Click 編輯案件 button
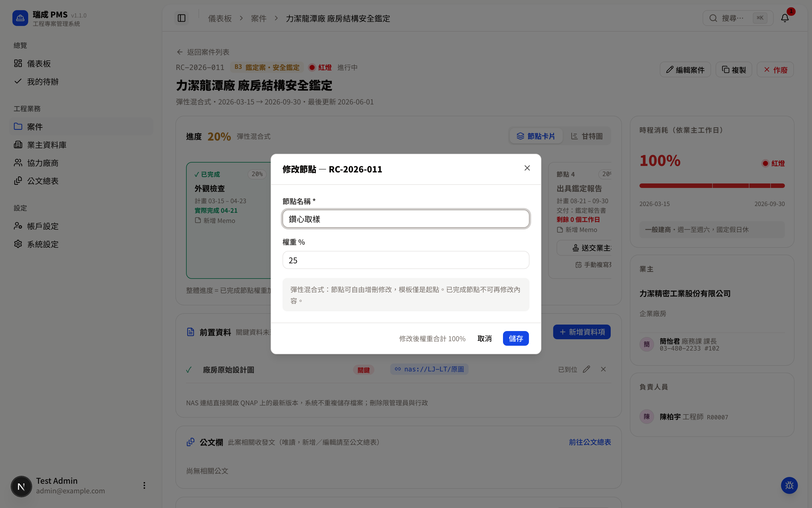The height and width of the screenshot is (508, 812). (x=685, y=69)
